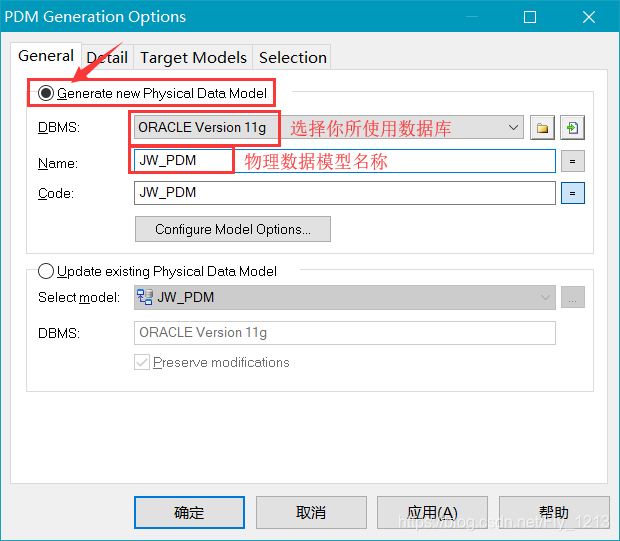Select Generate new Physical Data Model radio

coord(46,93)
